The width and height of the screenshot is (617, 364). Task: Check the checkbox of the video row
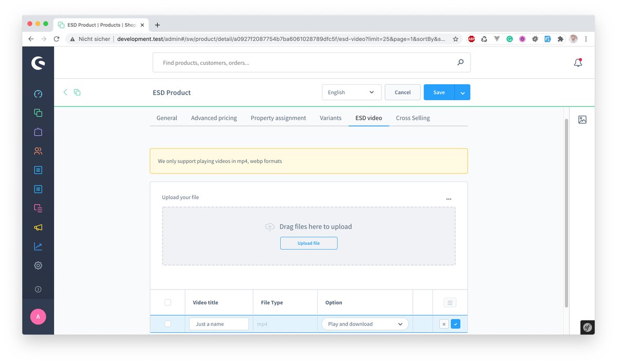(x=168, y=324)
